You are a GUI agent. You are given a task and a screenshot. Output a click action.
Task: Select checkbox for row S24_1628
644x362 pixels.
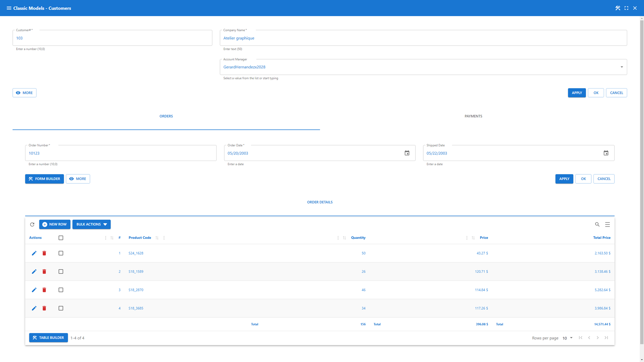[x=61, y=253]
